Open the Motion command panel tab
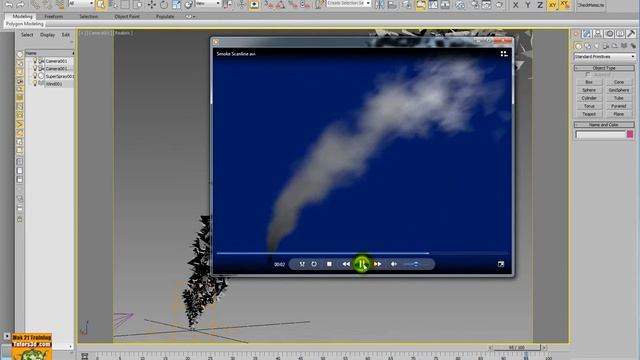 coord(609,34)
